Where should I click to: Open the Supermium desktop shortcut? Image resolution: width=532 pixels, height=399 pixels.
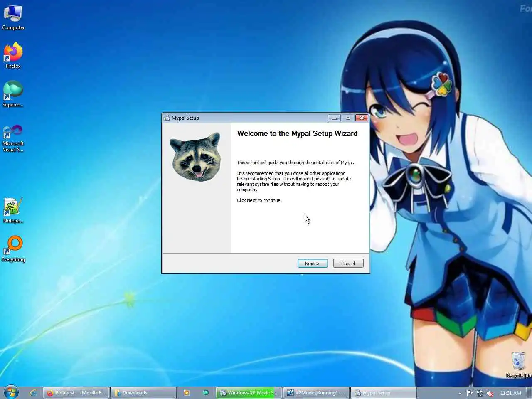coord(13,94)
